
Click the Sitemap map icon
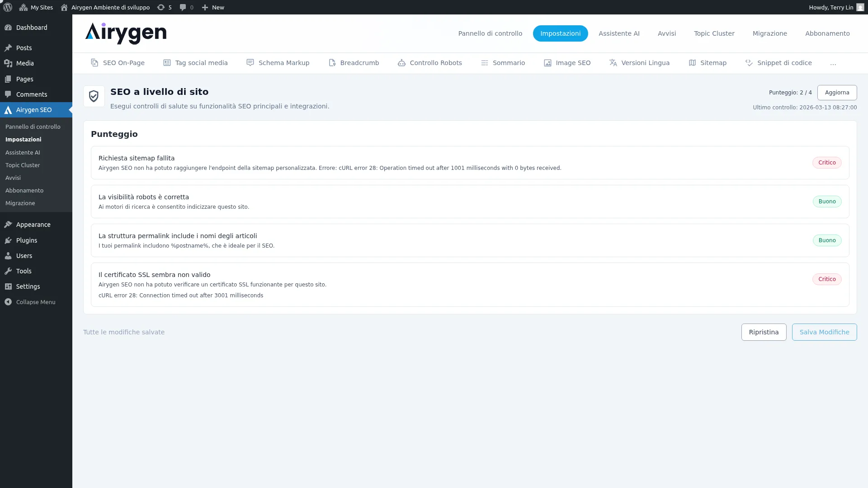692,63
